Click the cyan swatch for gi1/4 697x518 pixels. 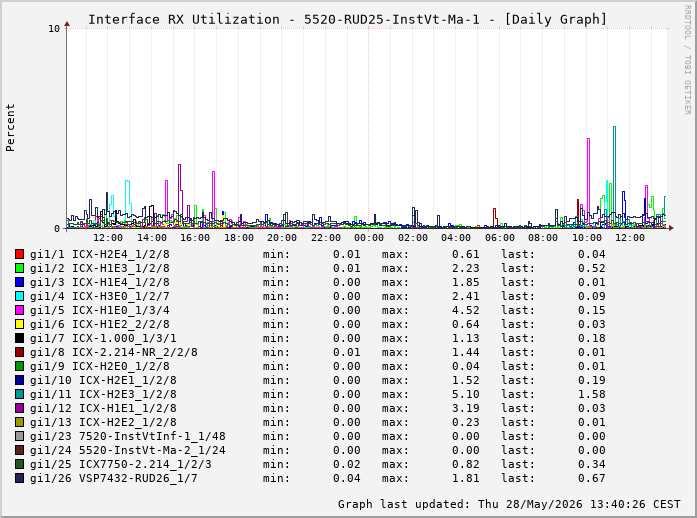tap(19, 296)
